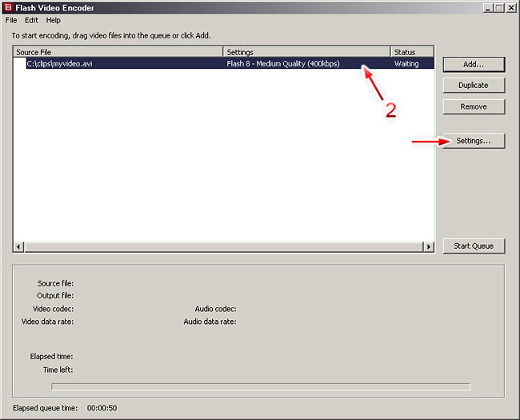The width and height of the screenshot is (520, 420).
Task: Start the encoding queue
Action: (474, 246)
